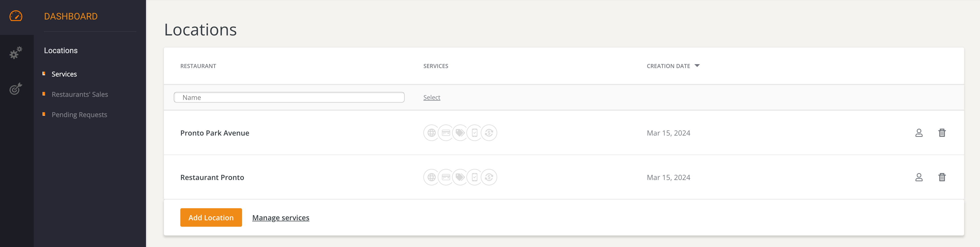Focus the restaurant Name filter field
Image resolution: width=980 pixels, height=247 pixels.
[x=289, y=97]
